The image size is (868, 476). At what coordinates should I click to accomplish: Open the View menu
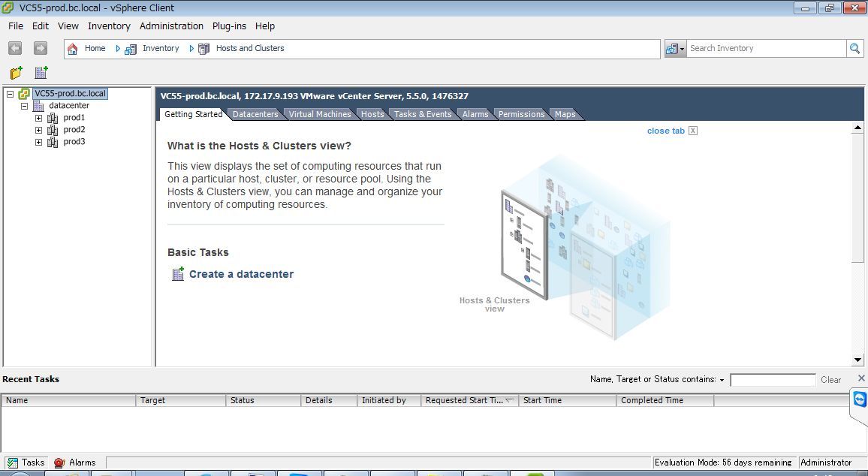[68, 26]
